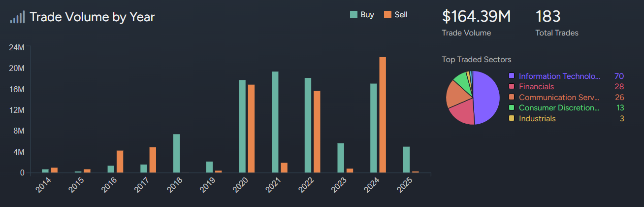
Task: Click the purple Information Technology legend square
Action: pyautogui.click(x=512, y=76)
